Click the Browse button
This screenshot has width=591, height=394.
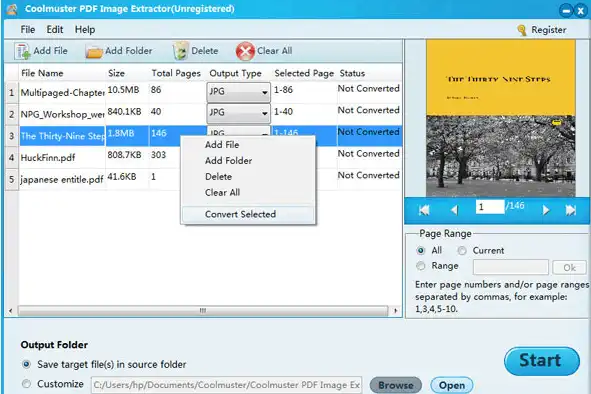[396, 385]
